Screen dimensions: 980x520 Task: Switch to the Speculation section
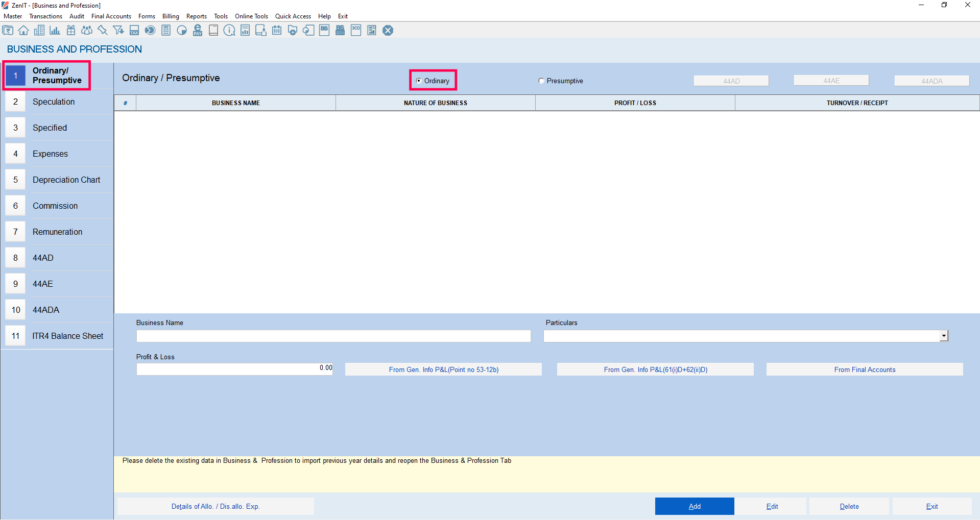coord(59,102)
